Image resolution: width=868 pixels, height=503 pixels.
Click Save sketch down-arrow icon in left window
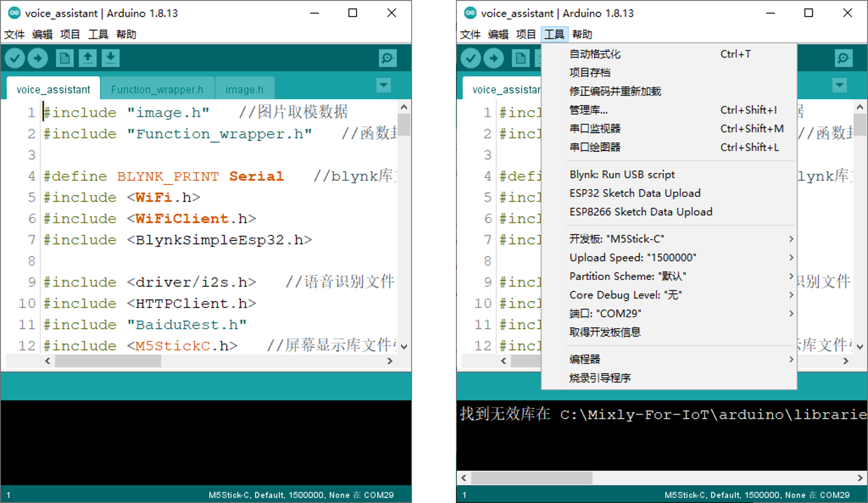pos(110,58)
